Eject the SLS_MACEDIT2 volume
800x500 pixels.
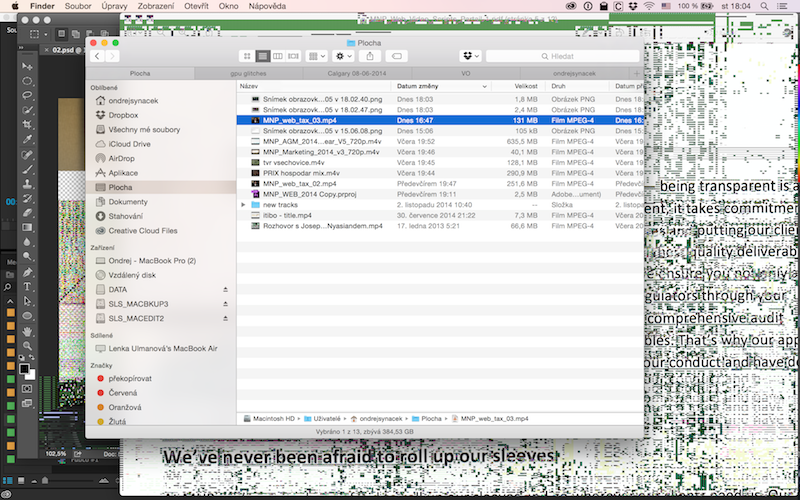[x=225, y=318]
